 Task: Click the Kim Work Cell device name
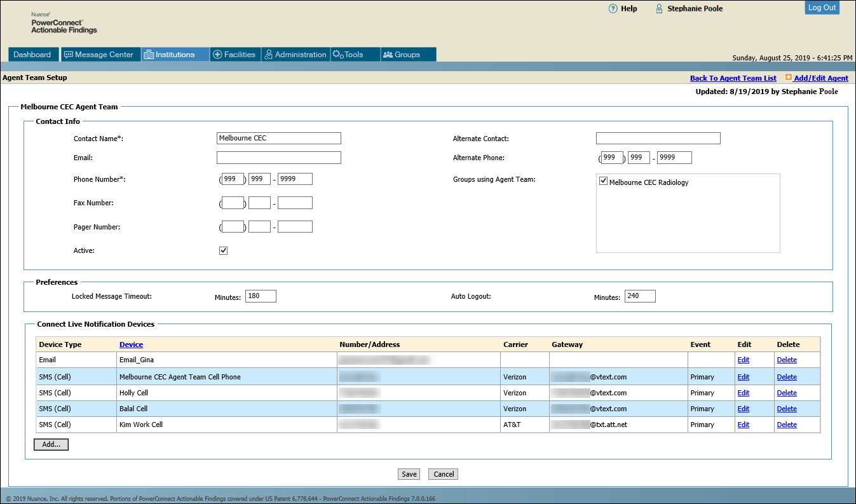(141, 425)
